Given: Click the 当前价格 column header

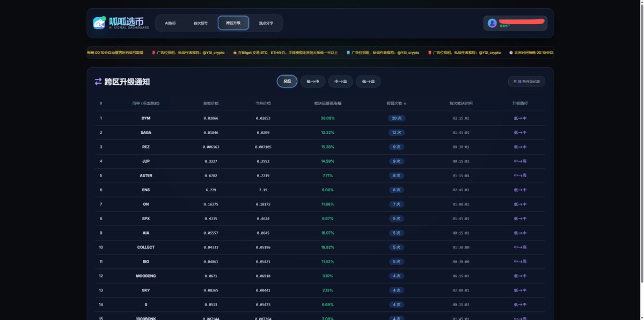Looking at the screenshot, I should pyautogui.click(x=264, y=103).
